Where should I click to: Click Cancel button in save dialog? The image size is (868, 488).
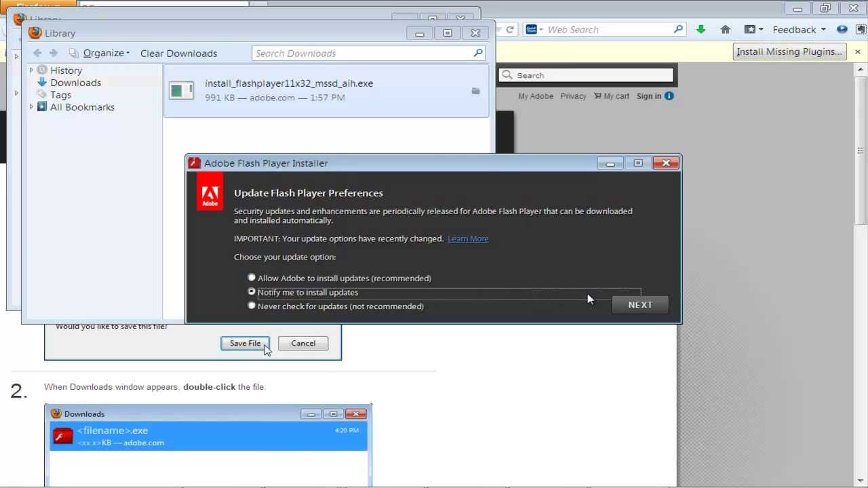tap(303, 344)
